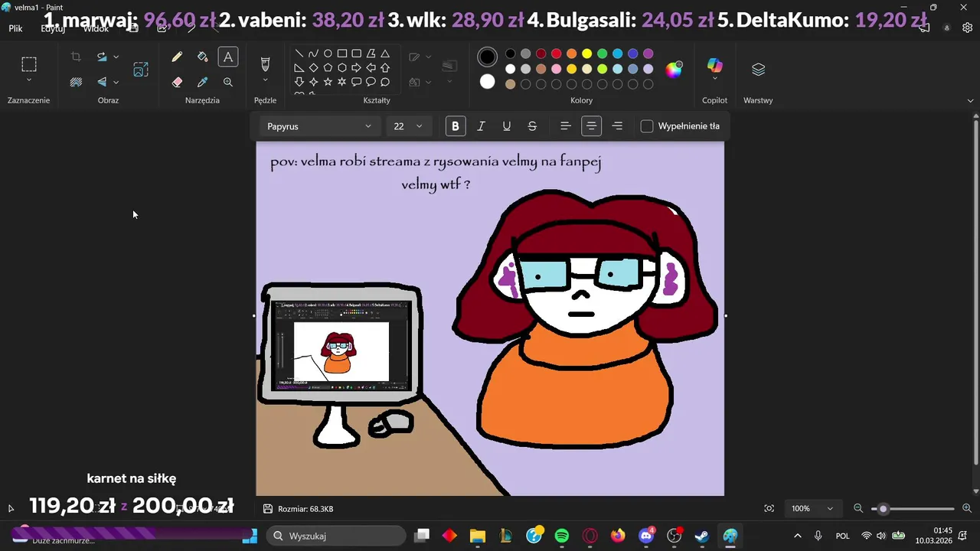Toggle underline text formatting

(x=507, y=126)
